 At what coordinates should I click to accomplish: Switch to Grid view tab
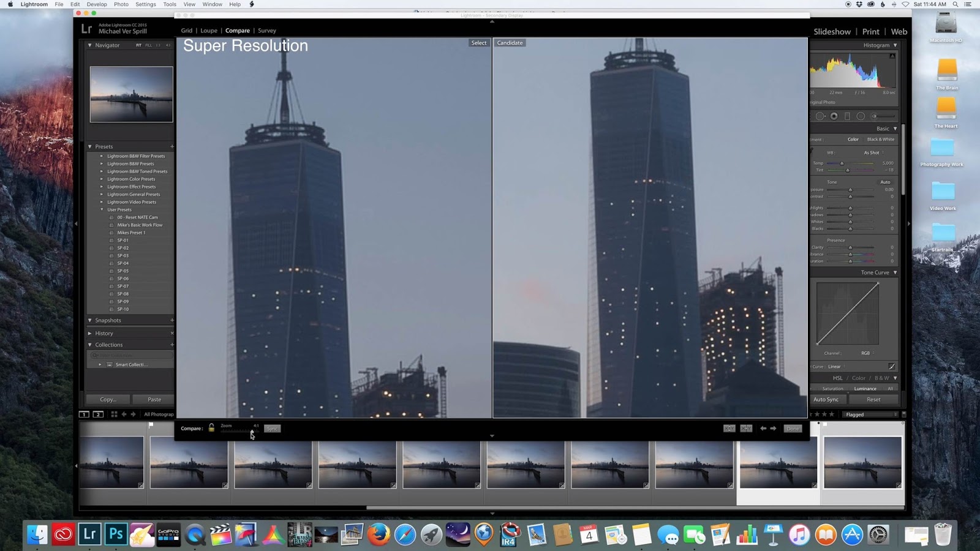pyautogui.click(x=187, y=31)
